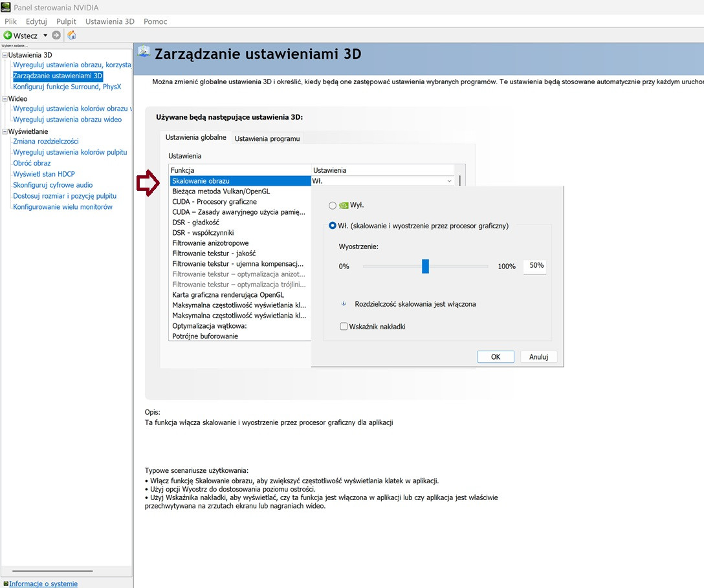Open Skonfiguruj cyfrowe audio page

pos(53,185)
